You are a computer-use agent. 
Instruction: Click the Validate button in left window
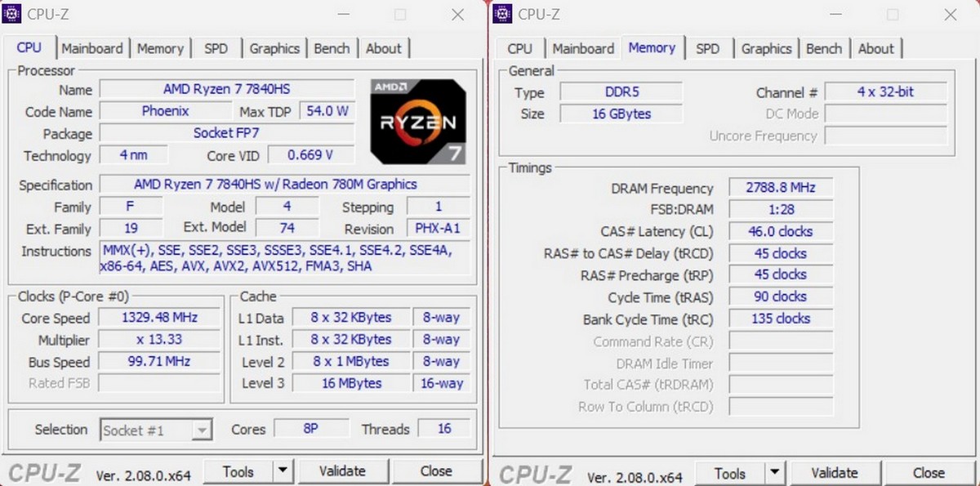[x=342, y=471]
